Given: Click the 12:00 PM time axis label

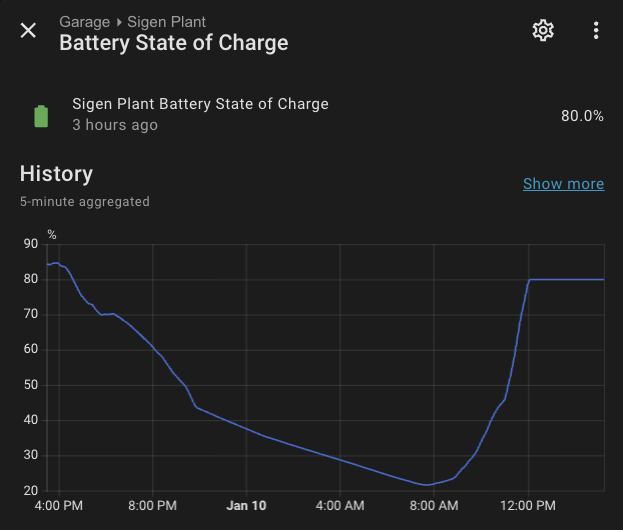Looking at the screenshot, I should click(x=529, y=506).
